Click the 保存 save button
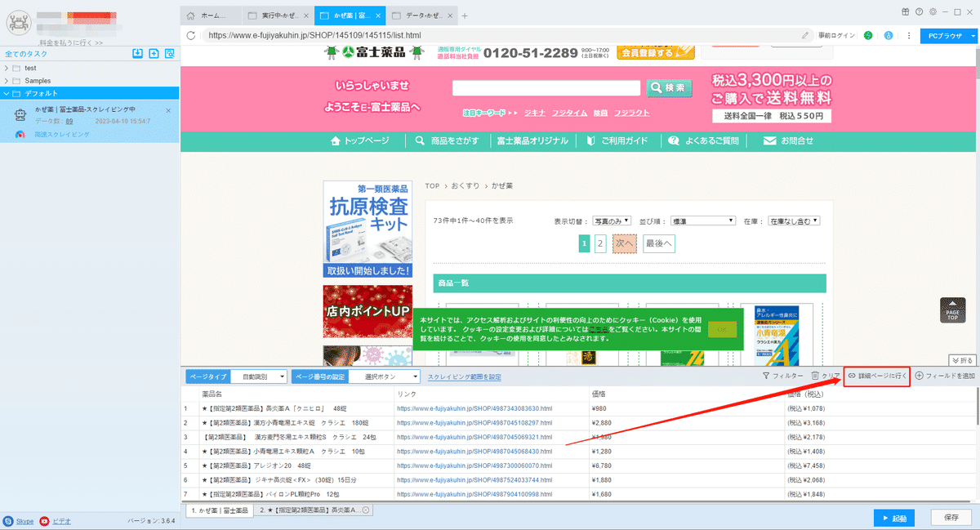Screen dimensions: 980x530 [951, 518]
